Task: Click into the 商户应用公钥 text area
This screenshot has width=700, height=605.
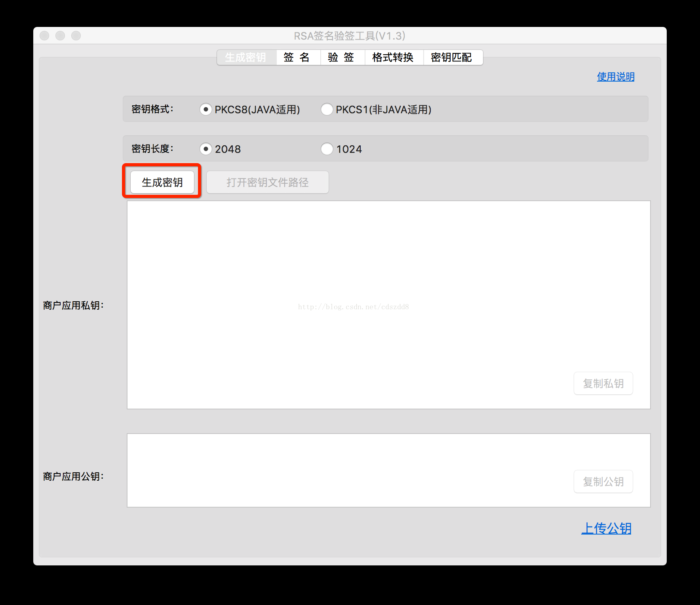Action: click(x=388, y=470)
